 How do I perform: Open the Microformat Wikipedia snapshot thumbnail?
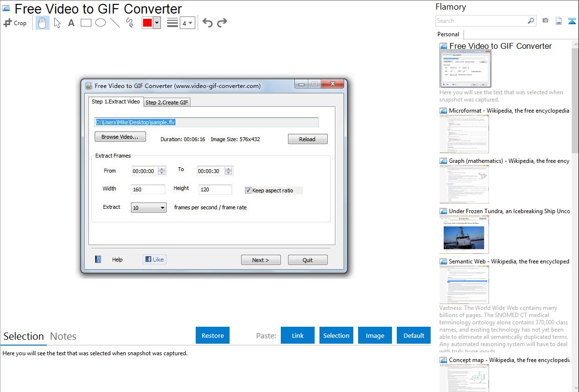point(464,134)
